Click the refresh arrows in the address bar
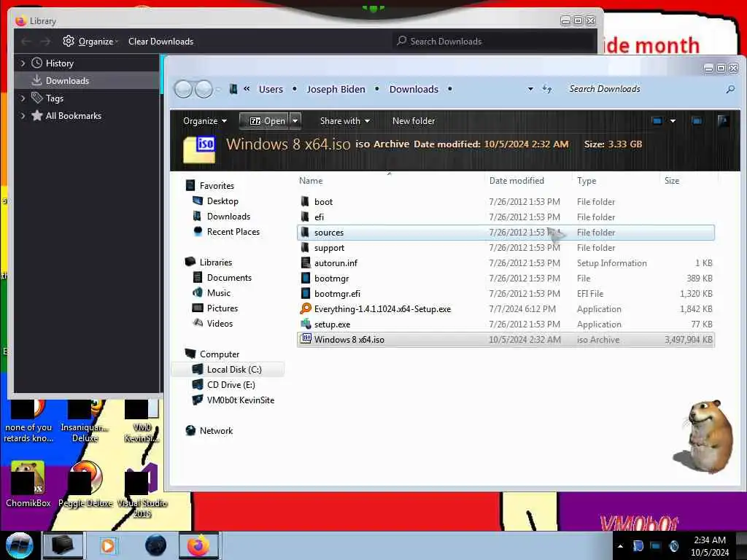Screen dimensions: 747x560 pyautogui.click(x=547, y=89)
